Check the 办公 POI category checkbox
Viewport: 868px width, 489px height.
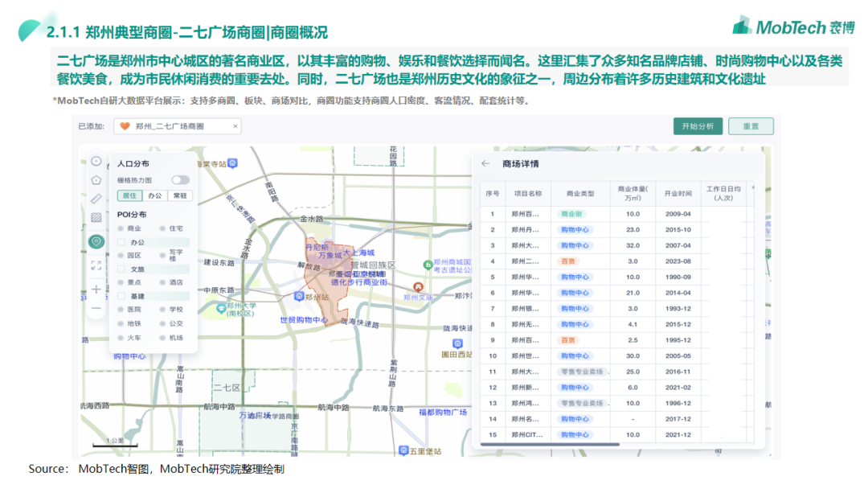(x=122, y=242)
